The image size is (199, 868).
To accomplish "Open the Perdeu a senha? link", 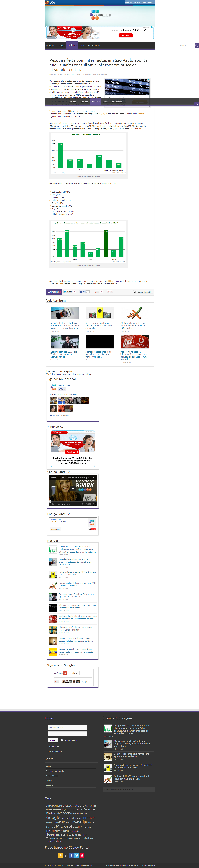I will 55,751.
